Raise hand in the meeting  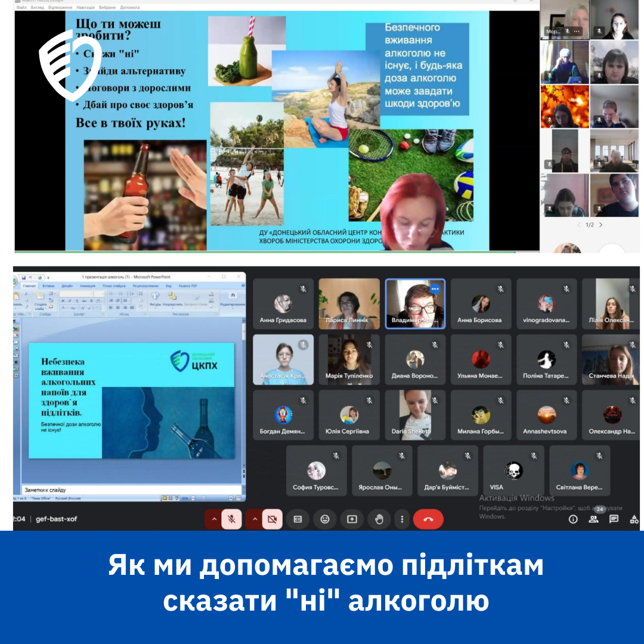[379, 519]
